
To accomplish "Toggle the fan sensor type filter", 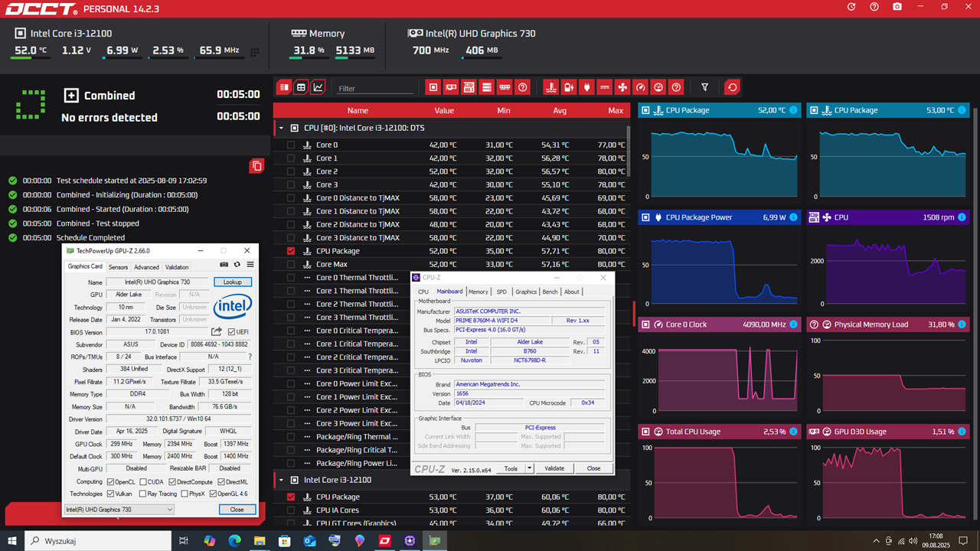I will (x=622, y=87).
